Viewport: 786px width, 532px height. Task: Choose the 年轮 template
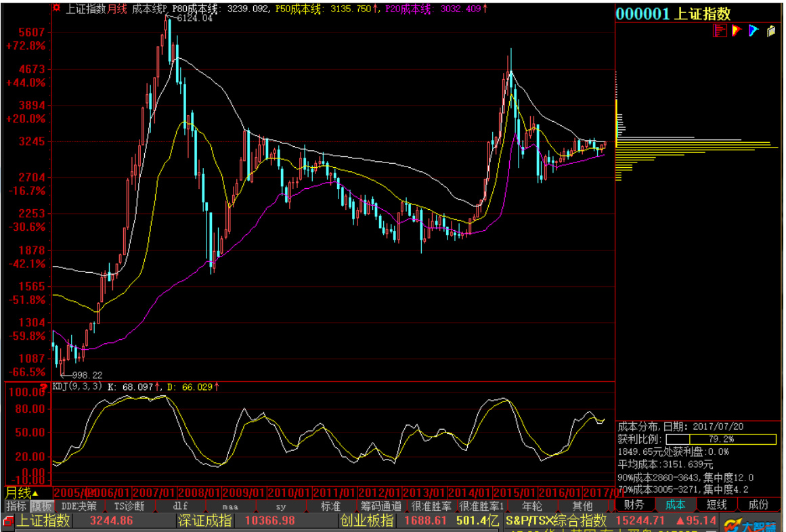(532, 506)
